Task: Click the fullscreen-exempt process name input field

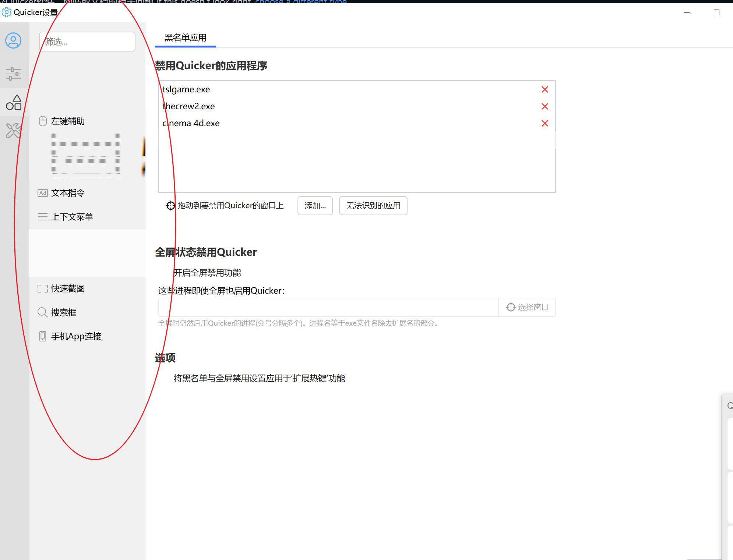Action: pyautogui.click(x=328, y=307)
